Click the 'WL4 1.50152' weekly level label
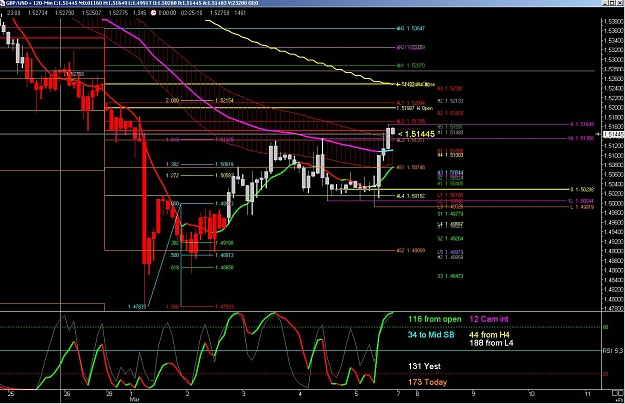Viewport: 625px width, 404px height. tap(411, 196)
